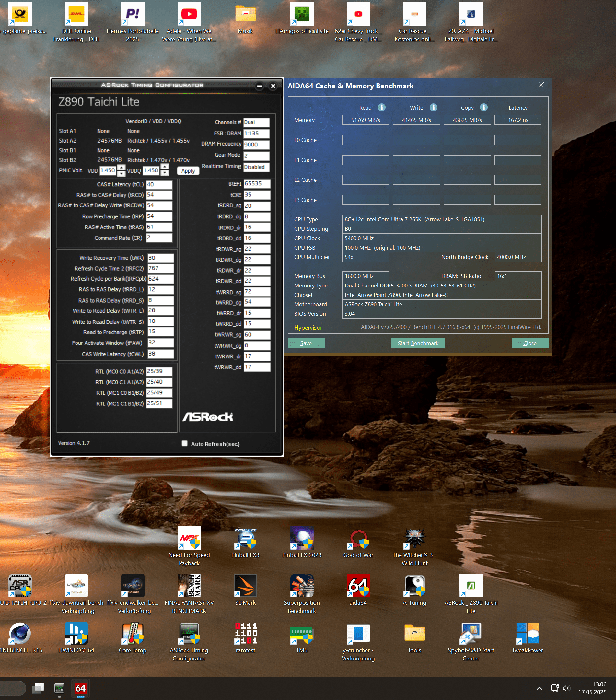The height and width of the screenshot is (700, 616).
Task: Open the Core Temp desktop icon
Action: tap(133, 634)
